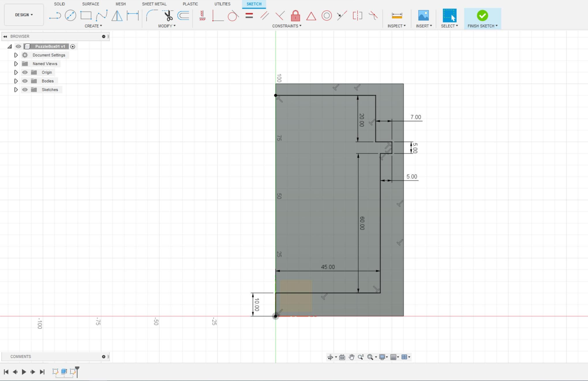The height and width of the screenshot is (381, 588).
Task: Hide the Origin folder visibility eye
Action: point(25,72)
